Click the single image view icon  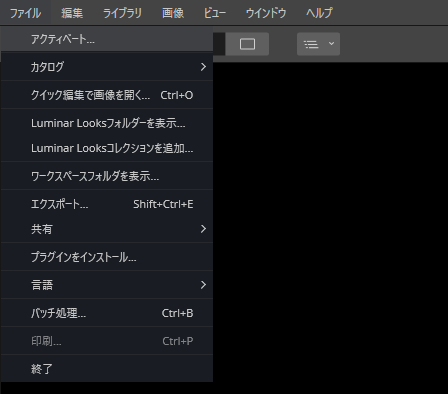click(247, 44)
